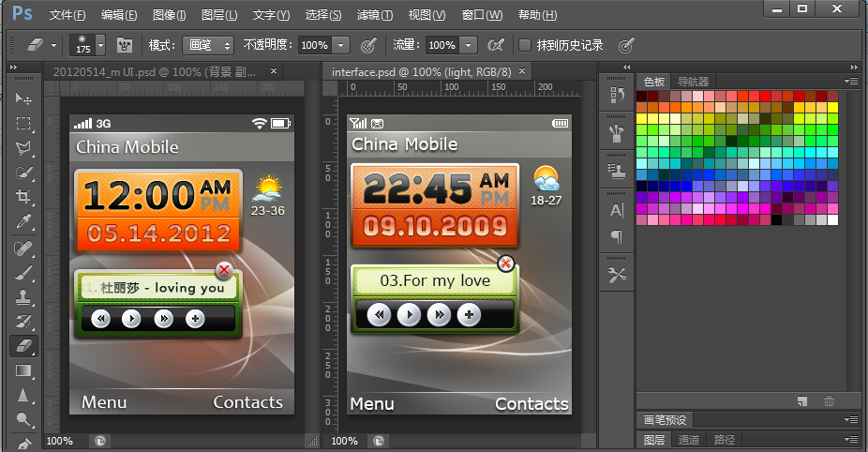The image size is (868, 452).
Task: Open the Filter menu
Action: 375,15
